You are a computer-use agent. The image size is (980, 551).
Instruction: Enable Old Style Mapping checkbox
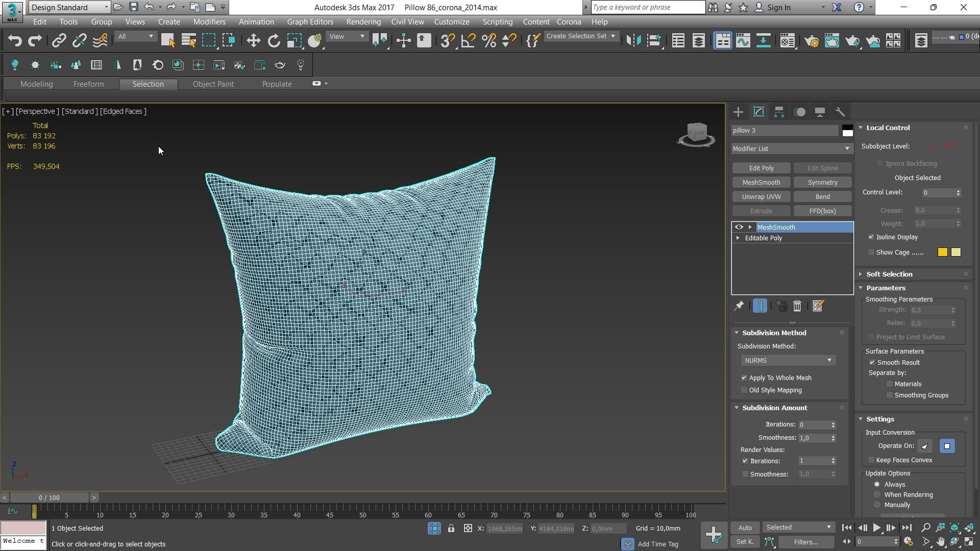(744, 390)
